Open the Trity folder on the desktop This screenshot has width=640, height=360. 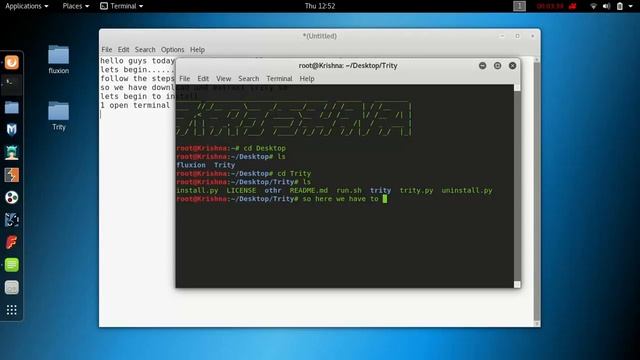click(58, 116)
